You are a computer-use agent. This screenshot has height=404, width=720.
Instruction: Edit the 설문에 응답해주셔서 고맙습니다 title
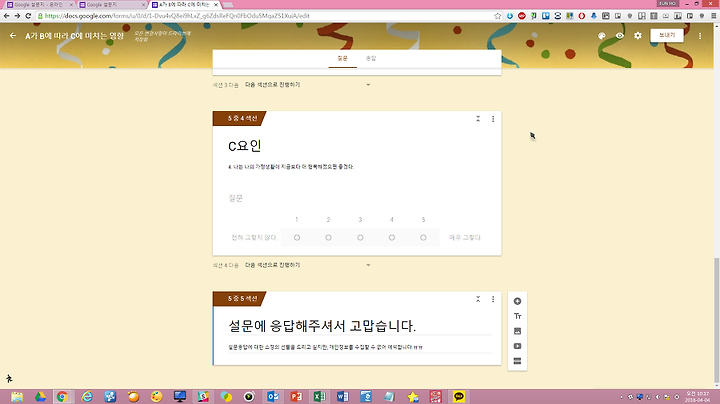point(322,326)
